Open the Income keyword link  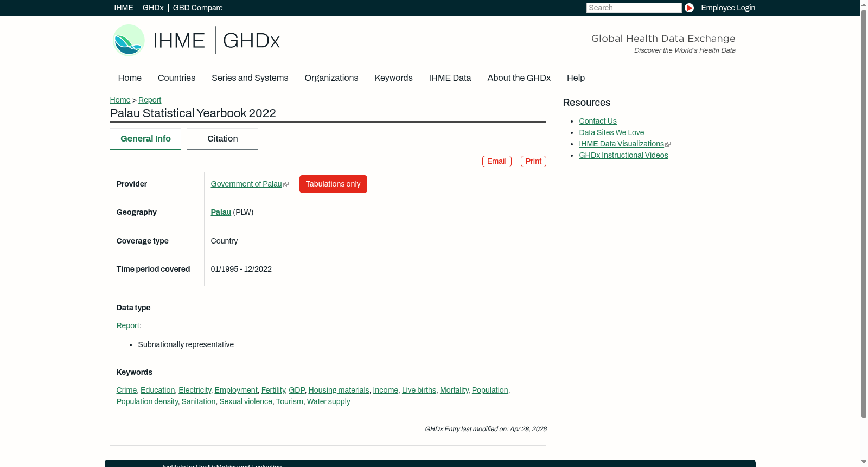pyautogui.click(x=386, y=391)
